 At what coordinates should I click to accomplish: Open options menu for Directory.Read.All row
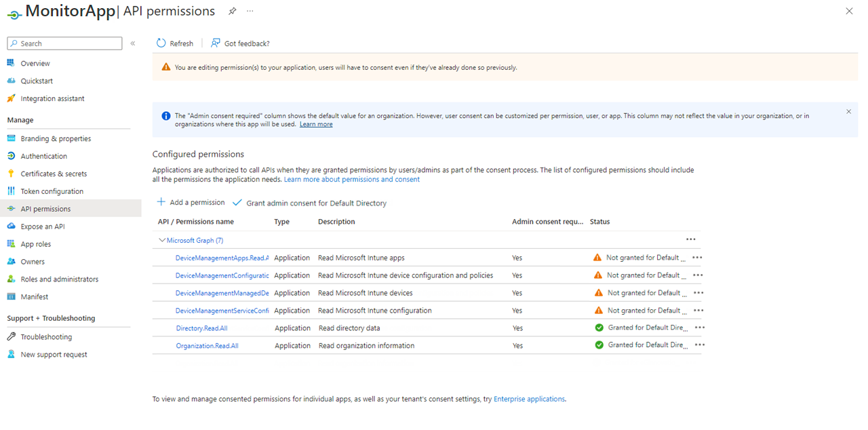pos(700,328)
